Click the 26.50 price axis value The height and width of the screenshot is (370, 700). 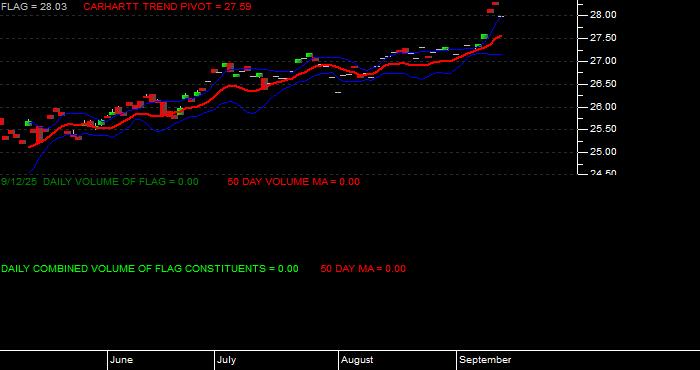603,84
